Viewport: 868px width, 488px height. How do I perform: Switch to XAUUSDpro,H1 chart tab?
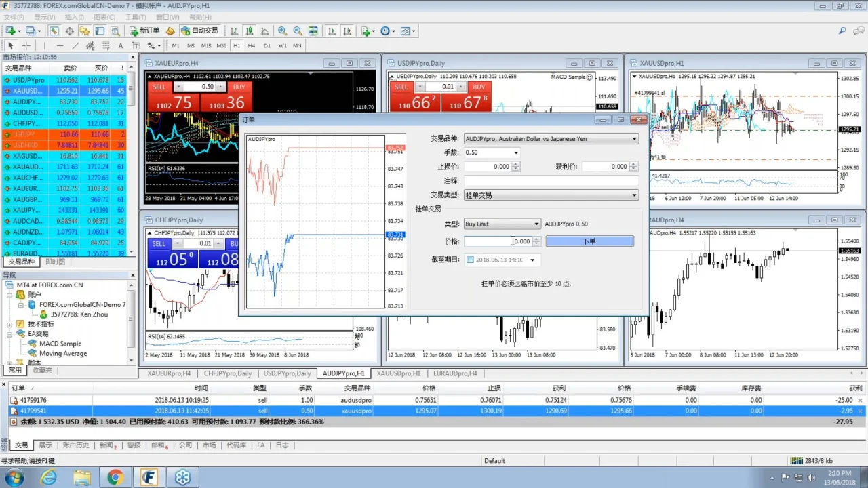point(399,373)
